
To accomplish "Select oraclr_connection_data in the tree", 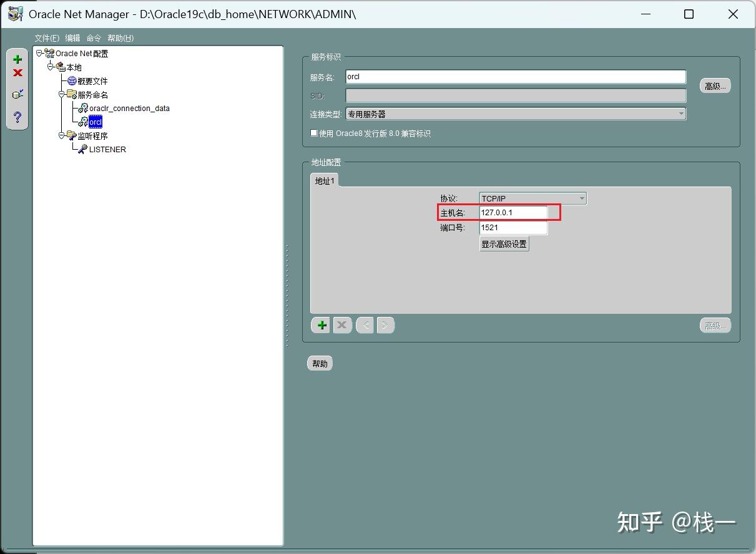I will pyautogui.click(x=129, y=109).
